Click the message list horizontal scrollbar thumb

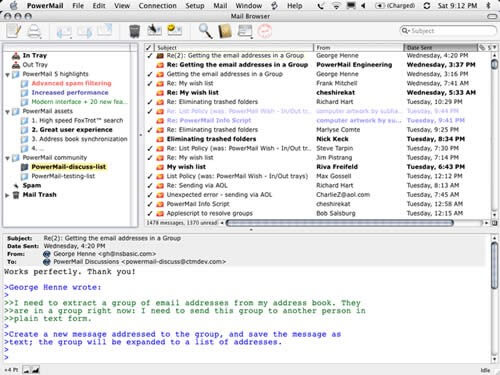[x=340, y=223]
